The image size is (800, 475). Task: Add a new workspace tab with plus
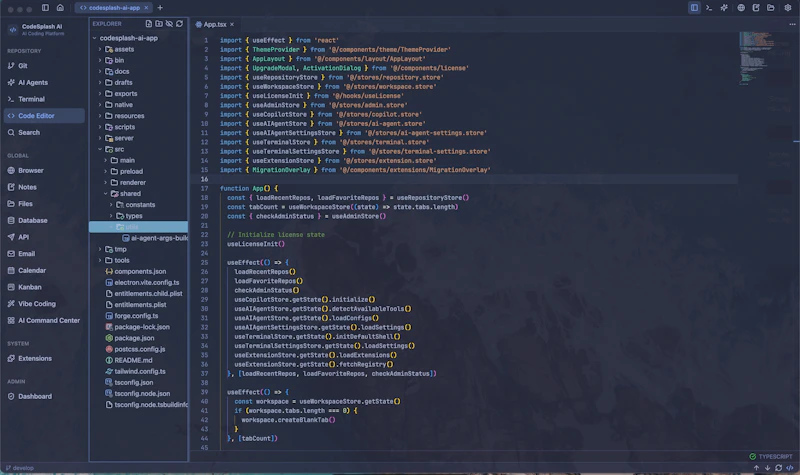(160, 8)
